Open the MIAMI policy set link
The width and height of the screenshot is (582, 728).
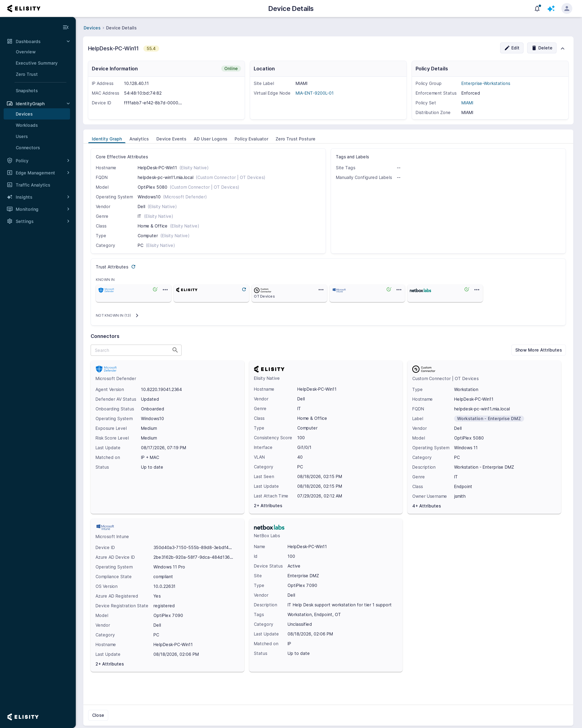[x=467, y=103]
